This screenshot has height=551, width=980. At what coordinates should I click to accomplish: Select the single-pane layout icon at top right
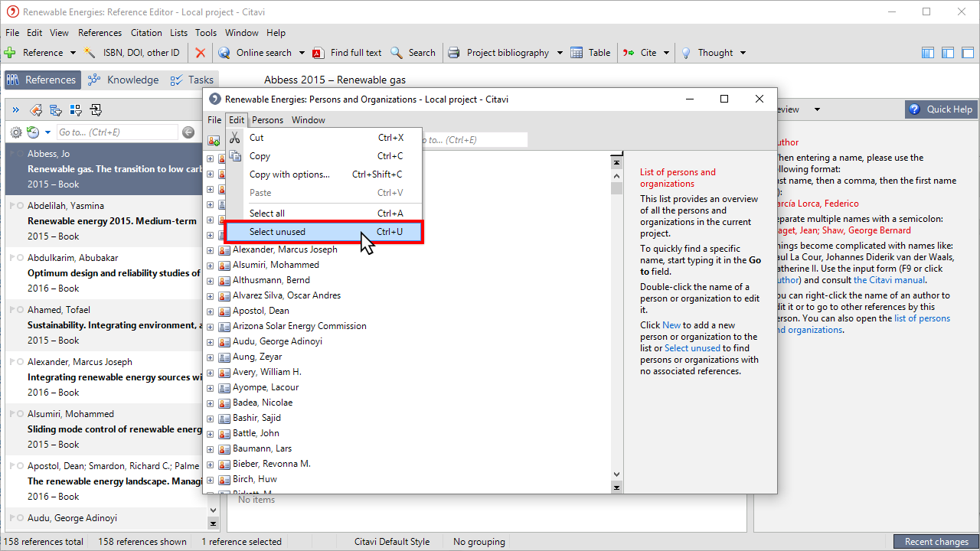968,53
